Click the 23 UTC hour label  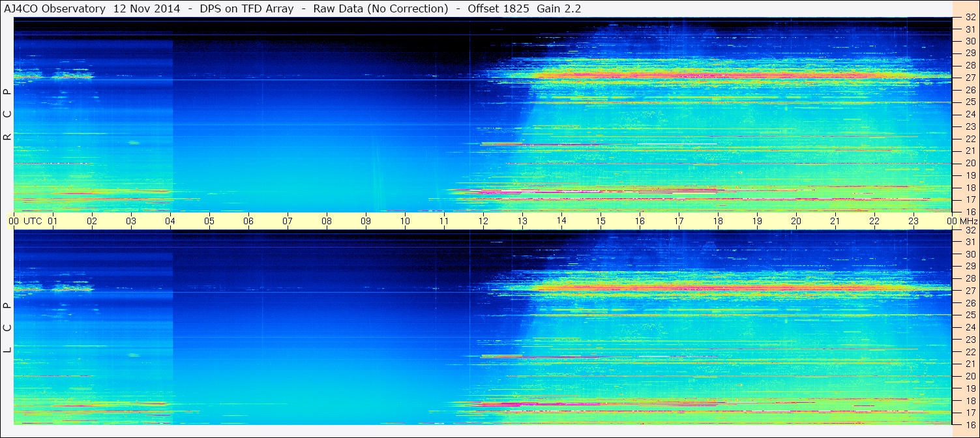913,221
